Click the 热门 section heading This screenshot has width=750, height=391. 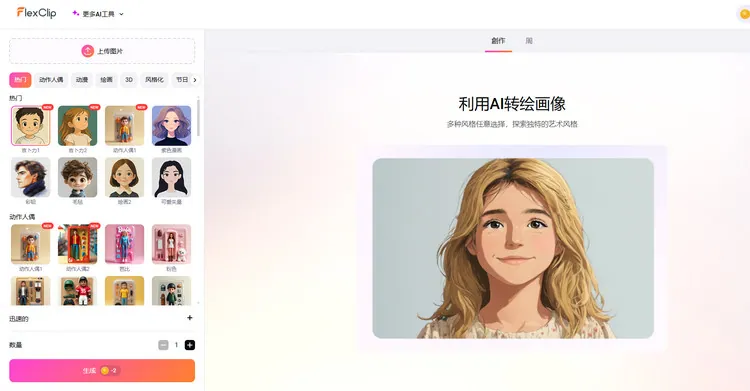pyautogui.click(x=16, y=98)
